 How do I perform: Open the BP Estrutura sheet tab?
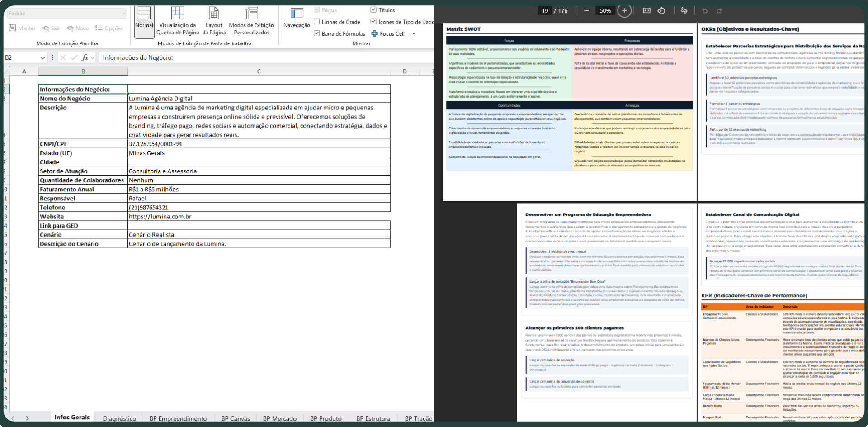point(373,418)
